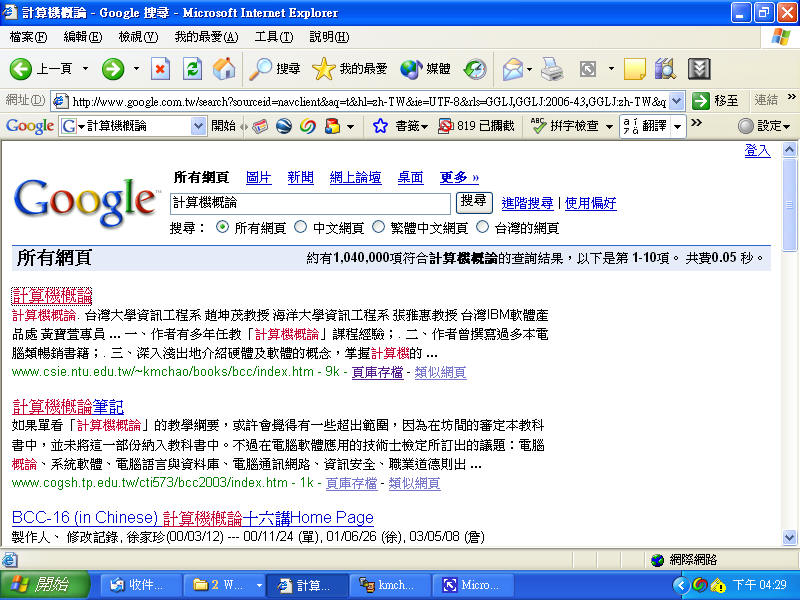Click the Google Toolbar bookmark star icon
Image resolution: width=800 pixels, height=600 pixels.
[380, 126]
